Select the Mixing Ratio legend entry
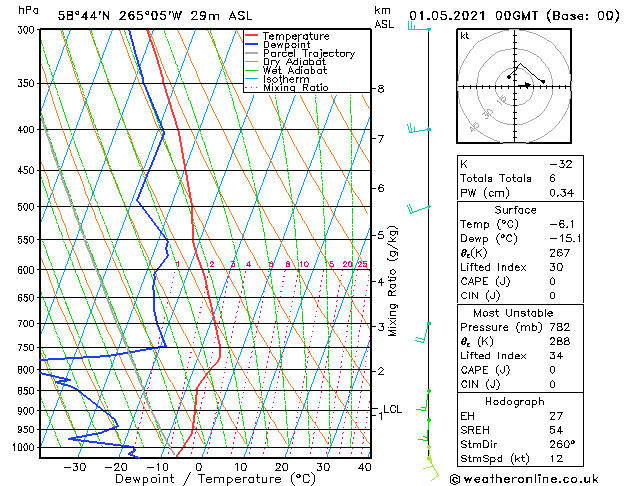 (295, 88)
